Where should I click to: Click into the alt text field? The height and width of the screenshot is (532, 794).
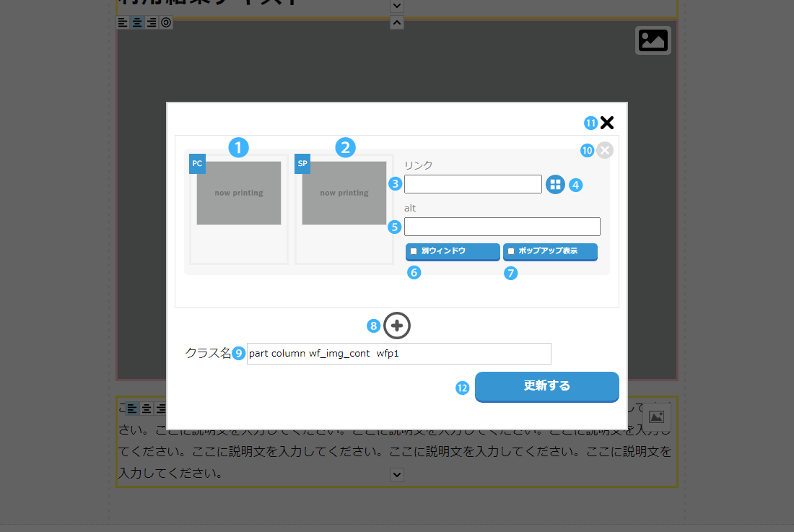coord(502,227)
